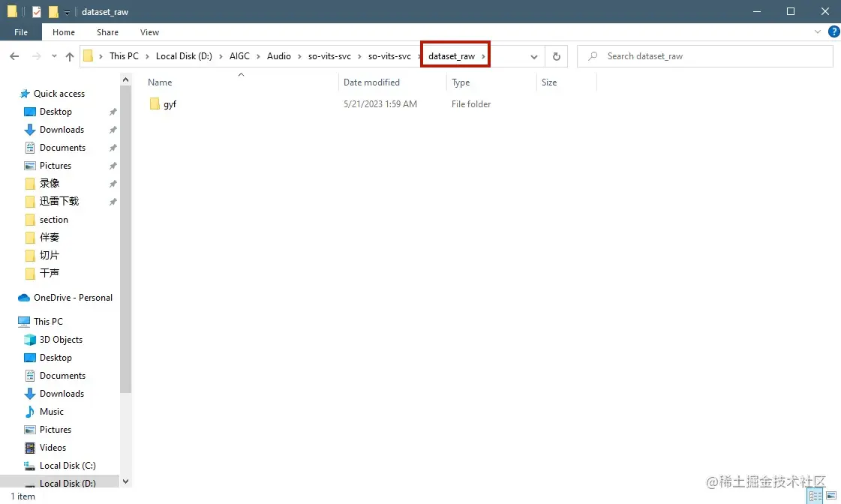Sort by Date modified column header
The image size is (841, 504).
pos(371,82)
